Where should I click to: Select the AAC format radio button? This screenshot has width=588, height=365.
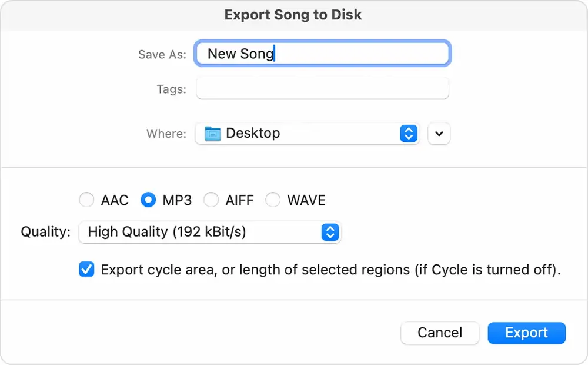(x=86, y=200)
